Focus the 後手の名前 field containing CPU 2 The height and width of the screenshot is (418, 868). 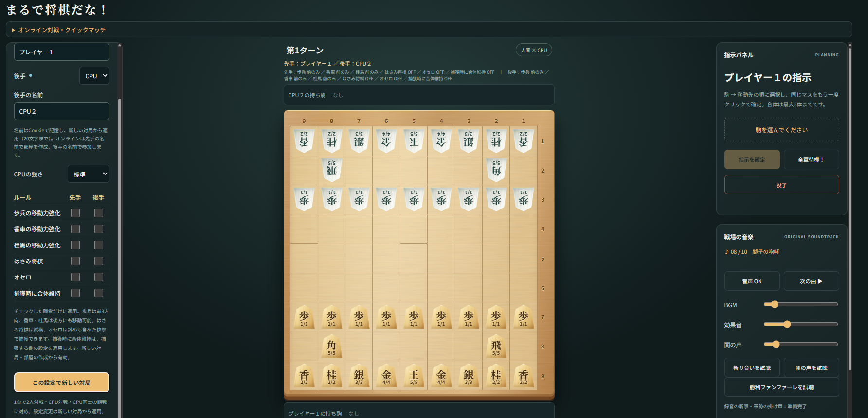[x=62, y=111]
